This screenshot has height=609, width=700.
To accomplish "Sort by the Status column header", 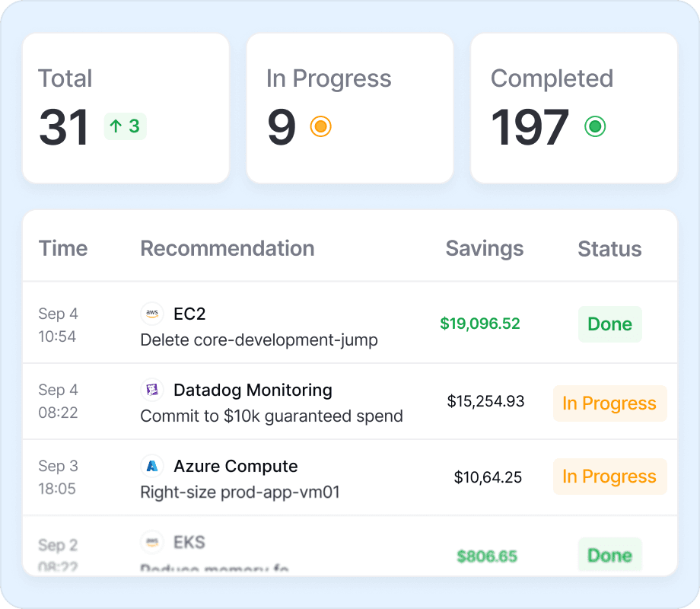I will 609,248.
